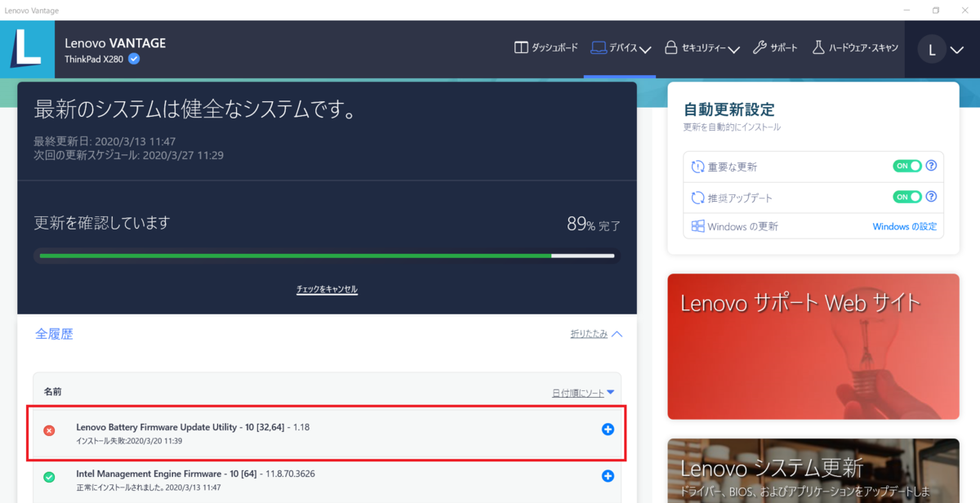Cancel the check via チェックをキャンセル

327,289
